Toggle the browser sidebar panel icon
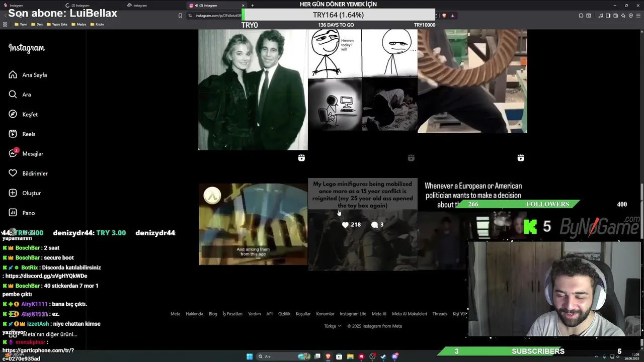 click(608, 16)
